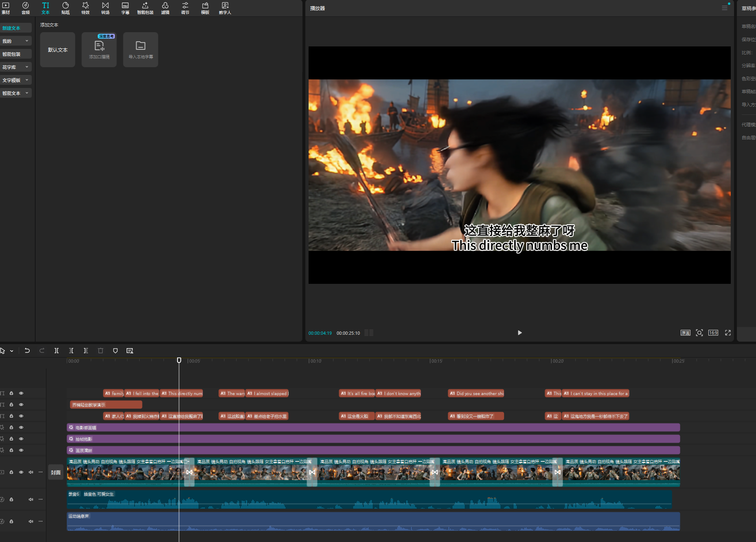Open more options for 运动喘息声 track
This screenshot has height=542, width=756.
click(41, 521)
